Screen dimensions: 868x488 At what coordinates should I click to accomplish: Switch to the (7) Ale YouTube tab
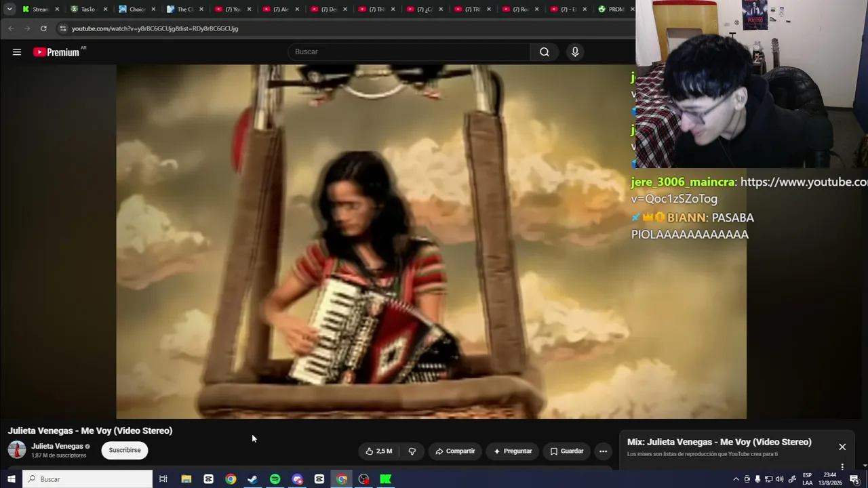(x=281, y=9)
